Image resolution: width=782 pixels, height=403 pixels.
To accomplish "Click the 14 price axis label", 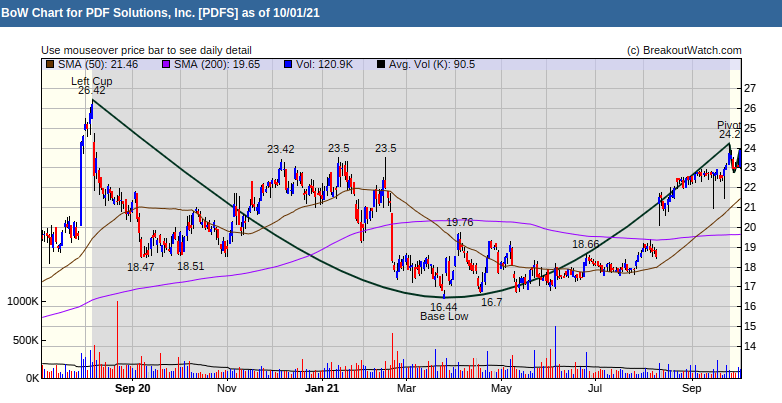I will [x=750, y=346].
